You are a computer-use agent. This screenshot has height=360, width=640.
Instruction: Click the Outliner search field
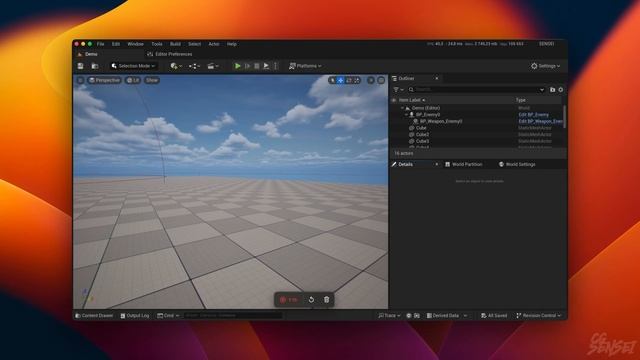coord(476,90)
